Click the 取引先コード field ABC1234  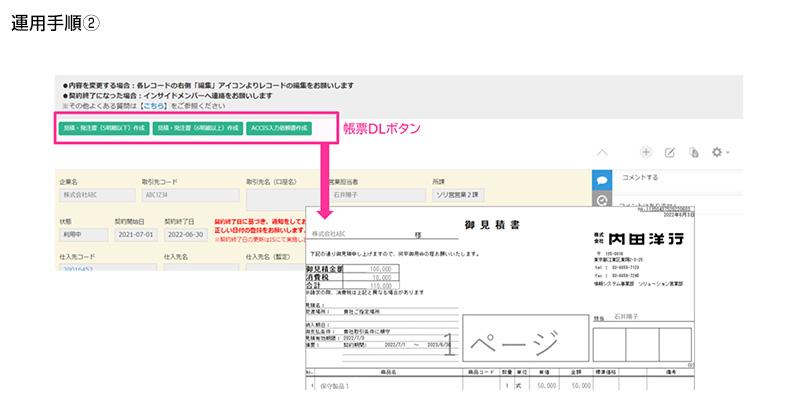pos(190,195)
